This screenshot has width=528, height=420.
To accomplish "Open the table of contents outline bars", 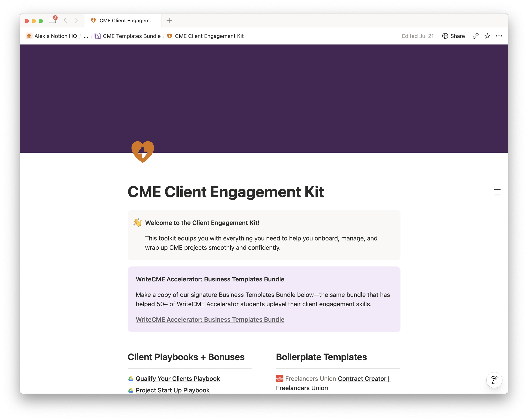I will pyautogui.click(x=497, y=192).
